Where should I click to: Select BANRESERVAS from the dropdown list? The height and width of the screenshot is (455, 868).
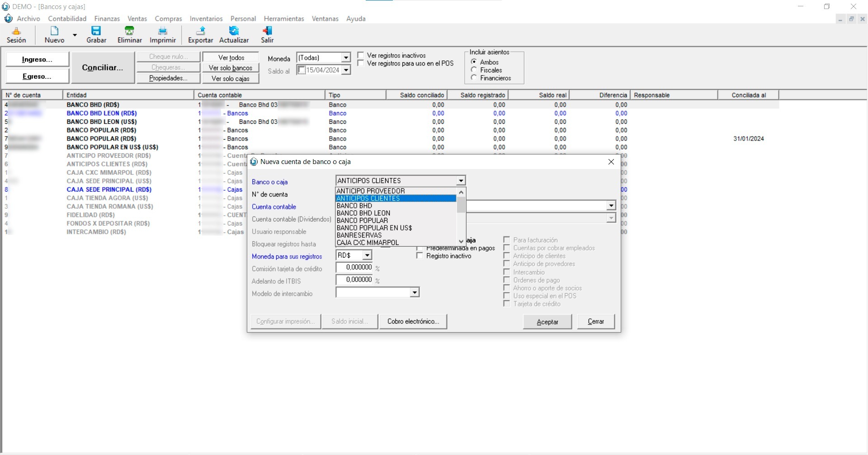point(359,235)
